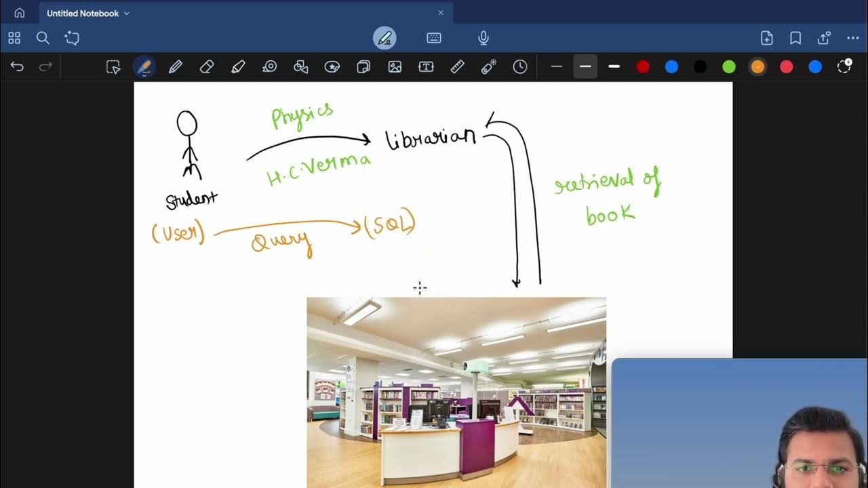The width and height of the screenshot is (868, 488).
Task: Open the share and export menu
Action: coord(825,38)
